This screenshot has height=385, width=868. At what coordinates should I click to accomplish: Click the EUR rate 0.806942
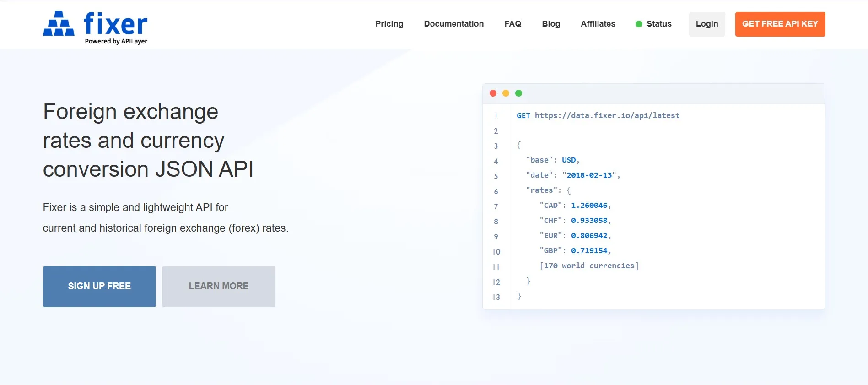[x=589, y=236]
